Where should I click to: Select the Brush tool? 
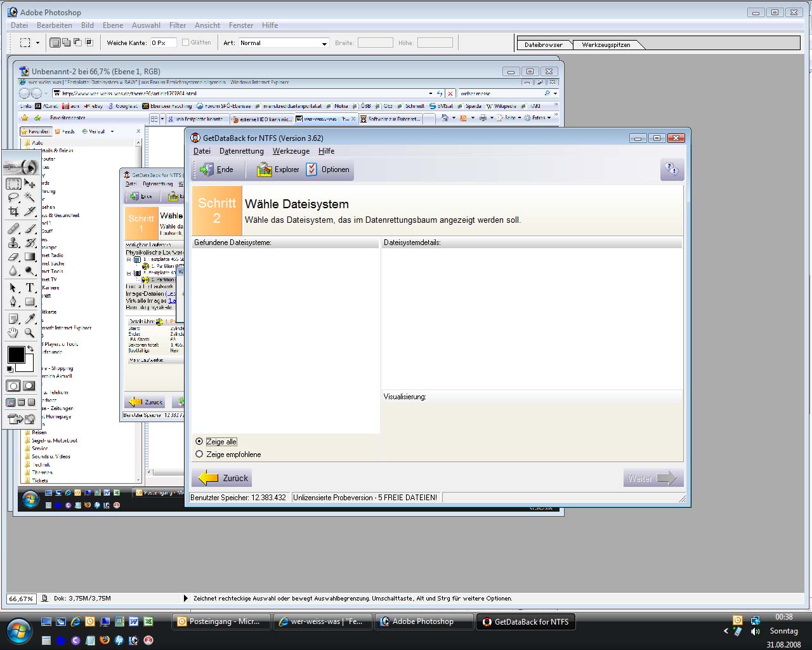tap(30, 229)
